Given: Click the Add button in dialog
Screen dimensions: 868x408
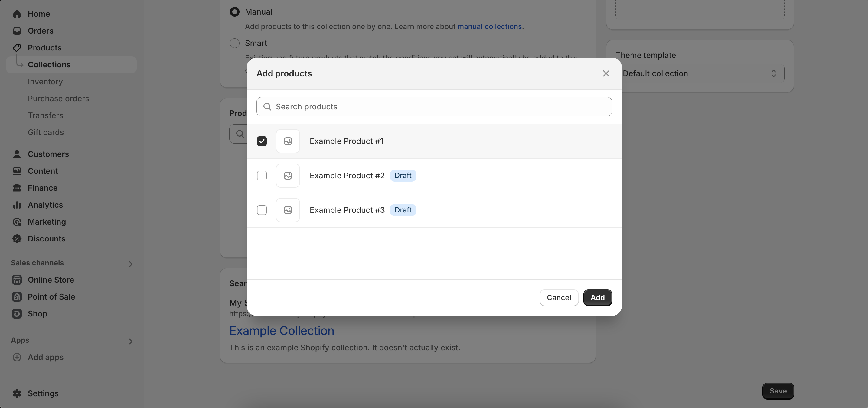Looking at the screenshot, I should (597, 298).
